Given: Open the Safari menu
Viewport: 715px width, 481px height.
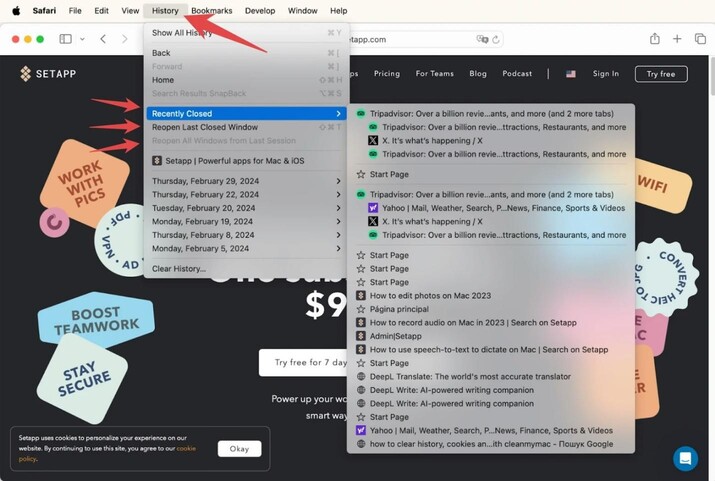Looking at the screenshot, I should click(44, 10).
